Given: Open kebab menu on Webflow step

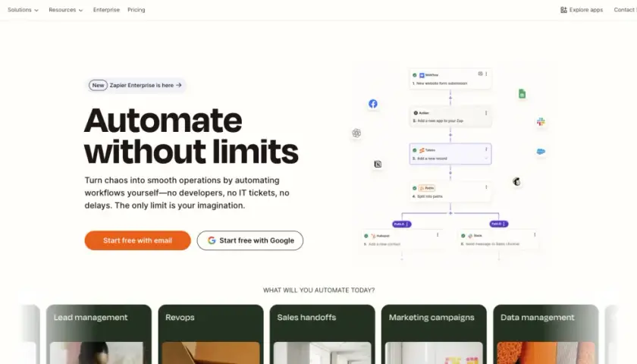Looking at the screenshot, I should [x=486, y=74].
